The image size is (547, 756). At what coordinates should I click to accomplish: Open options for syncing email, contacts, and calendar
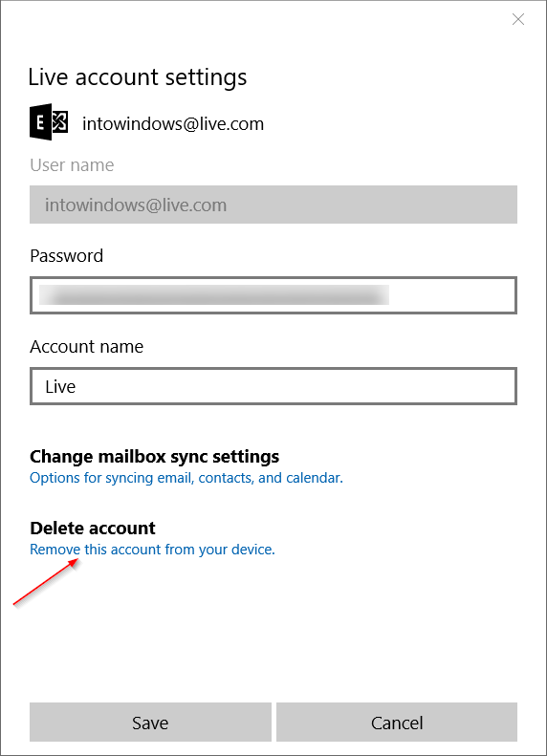[186, 478]
